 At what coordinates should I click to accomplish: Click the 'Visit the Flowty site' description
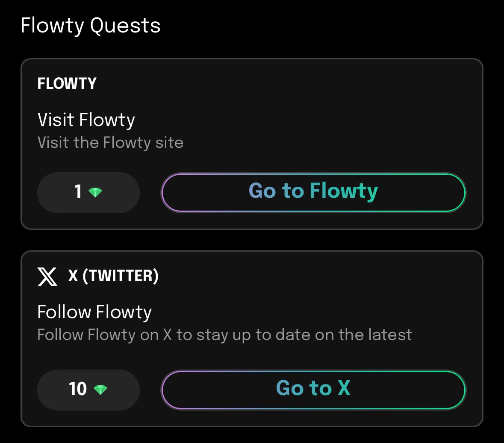(x=110, y=143)
